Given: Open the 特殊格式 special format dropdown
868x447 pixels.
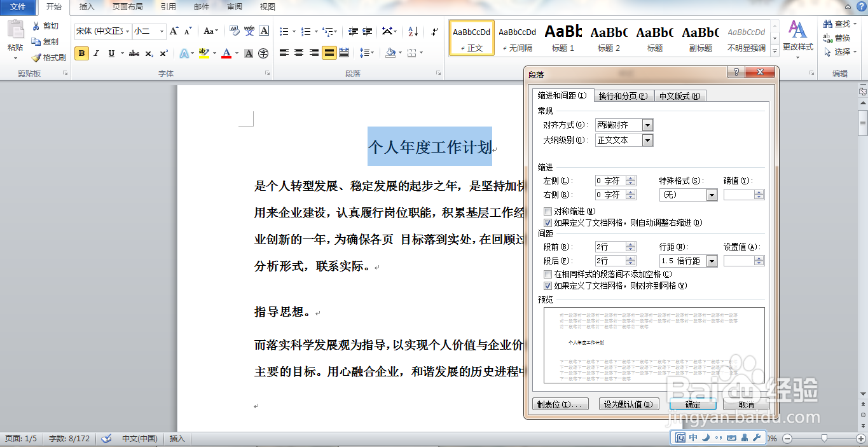Looking at the screenshot, I should click(x=712, y=195).
